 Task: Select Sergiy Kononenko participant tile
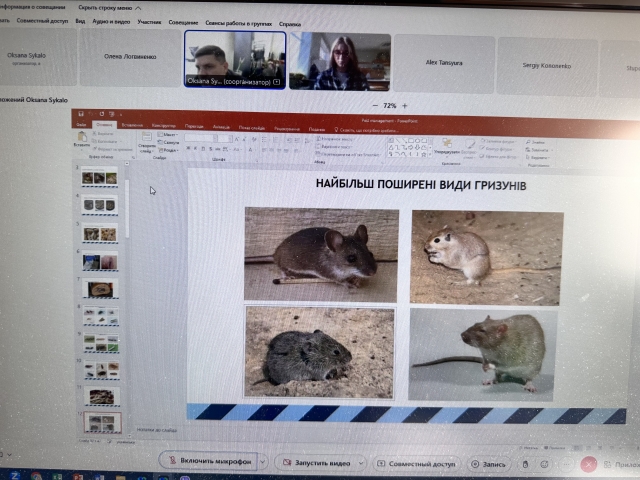(x=547, y=66)
